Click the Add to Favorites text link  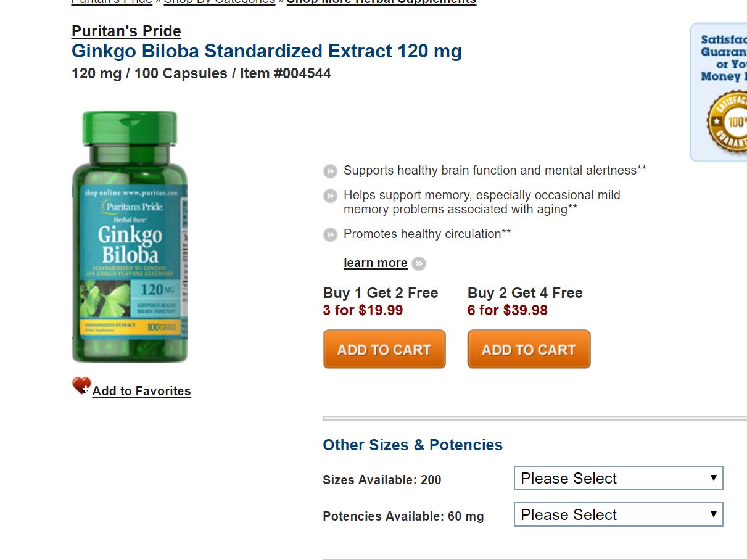(x=141, y=391)
